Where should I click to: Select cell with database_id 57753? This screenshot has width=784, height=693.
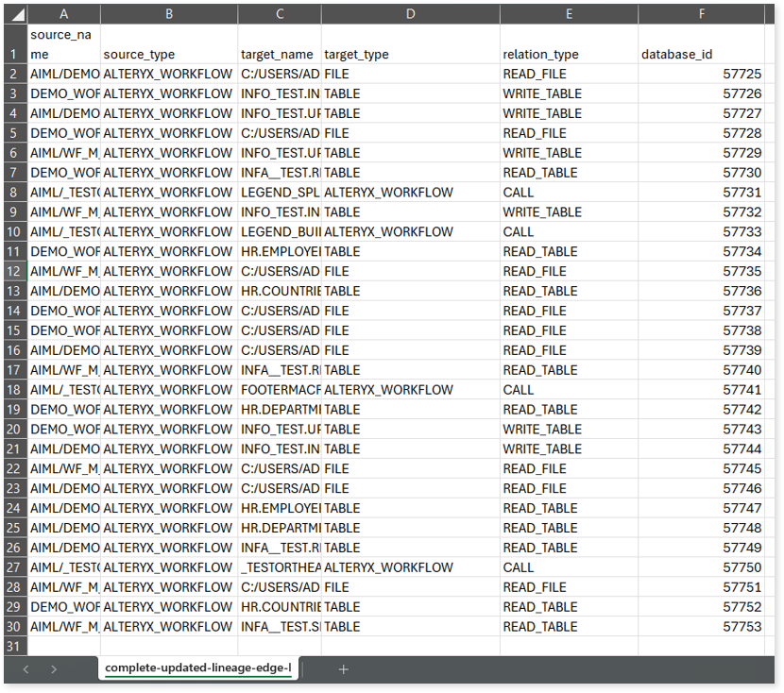[x=702, y=627]
